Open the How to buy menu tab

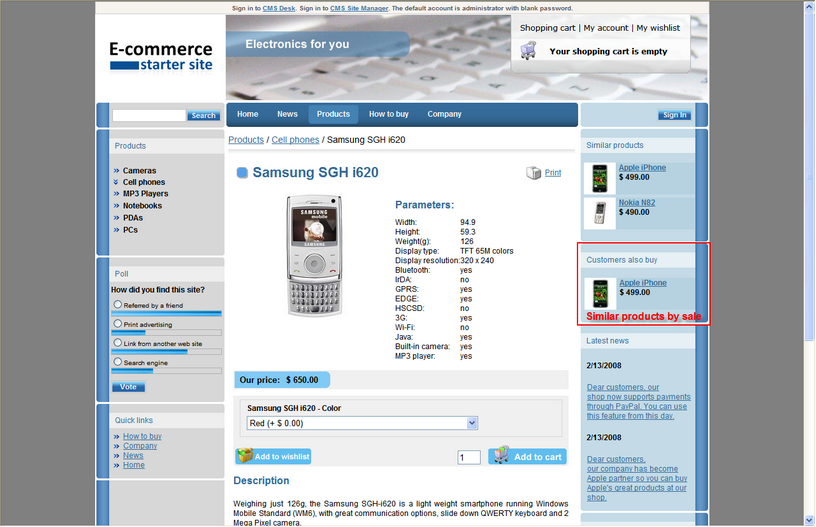click(x=389, y=114)
